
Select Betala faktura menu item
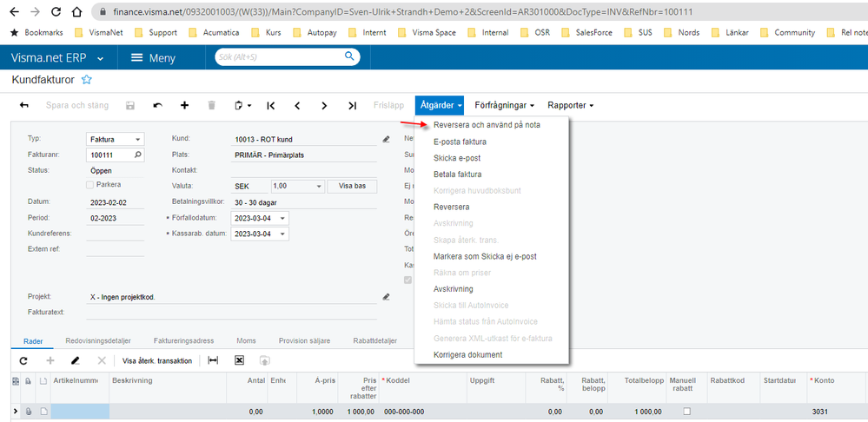(458, 175)
